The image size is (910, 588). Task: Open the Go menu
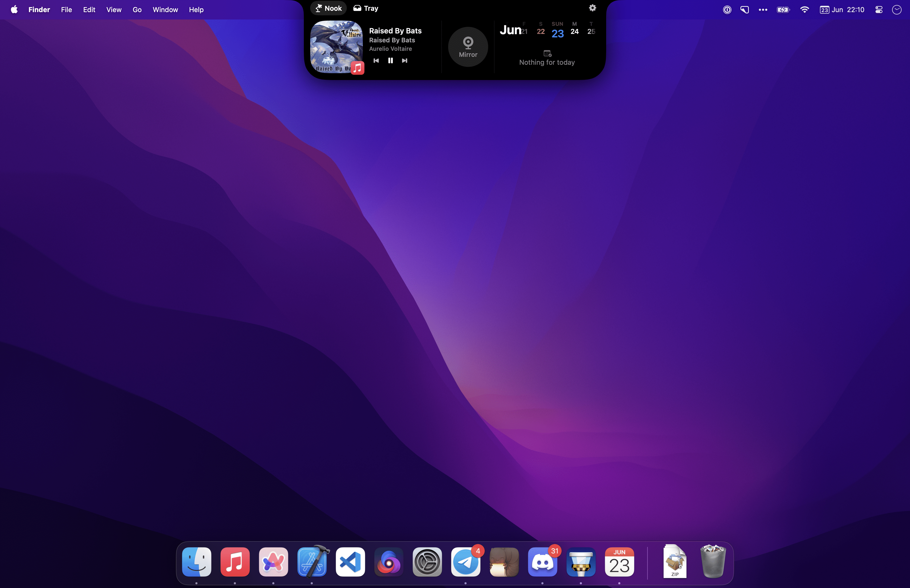pyautogui.click(x=137, y=9)
